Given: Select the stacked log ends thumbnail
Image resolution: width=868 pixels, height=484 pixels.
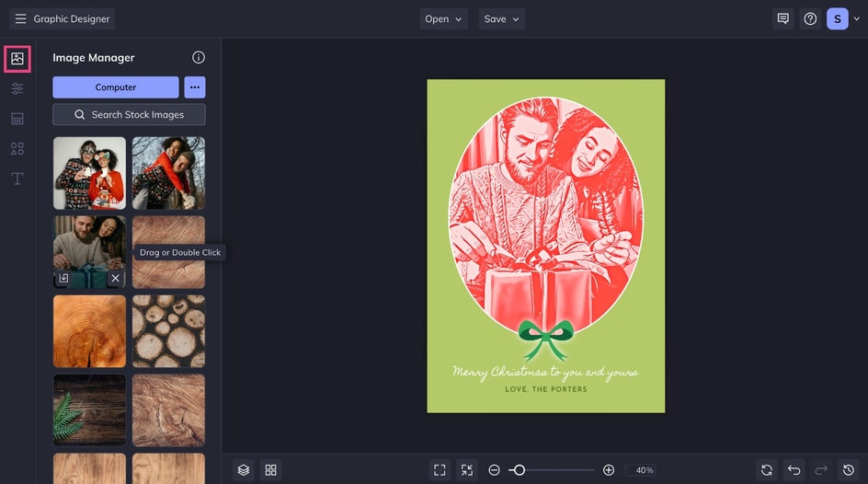Looking at the screenshot, I should click(x=168, y=331).
